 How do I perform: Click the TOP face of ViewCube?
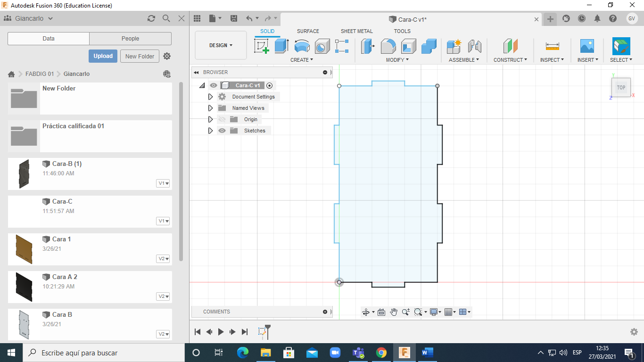(x=621, y=88)
